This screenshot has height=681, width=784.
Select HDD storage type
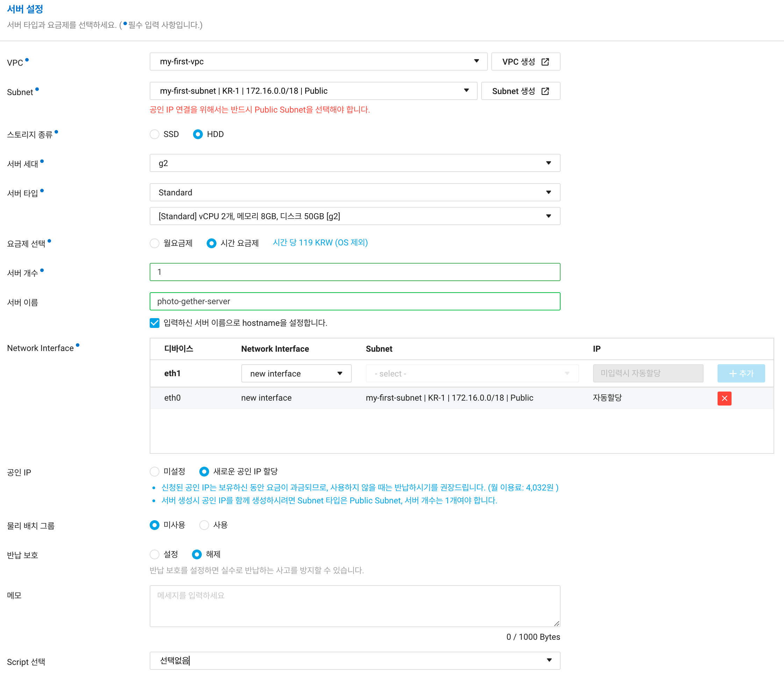pos(198,134)
